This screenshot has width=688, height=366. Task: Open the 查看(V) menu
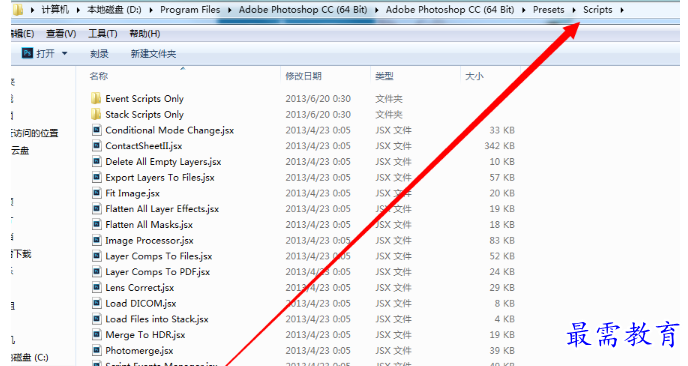pyautogui.click(x=61, y=34)
